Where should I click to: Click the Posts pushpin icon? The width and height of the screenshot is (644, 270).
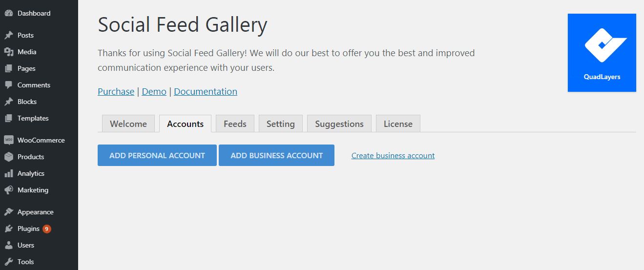[8, 35]
